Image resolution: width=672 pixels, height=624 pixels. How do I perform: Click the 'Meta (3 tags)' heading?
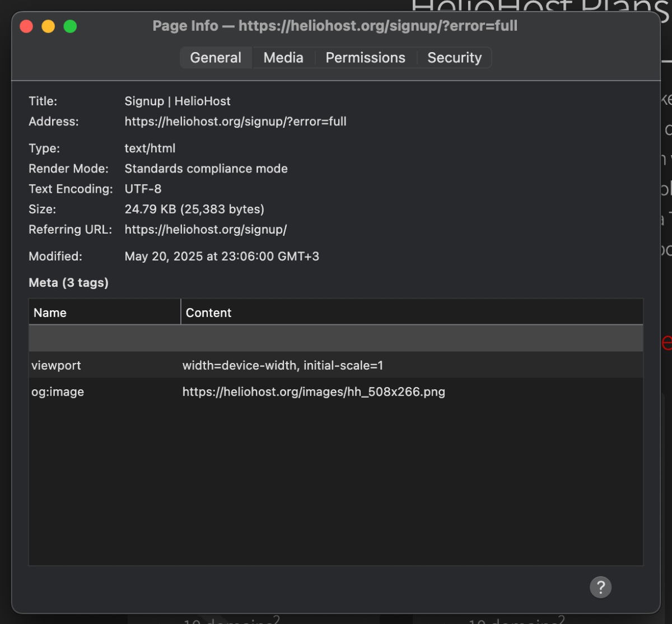68,282
